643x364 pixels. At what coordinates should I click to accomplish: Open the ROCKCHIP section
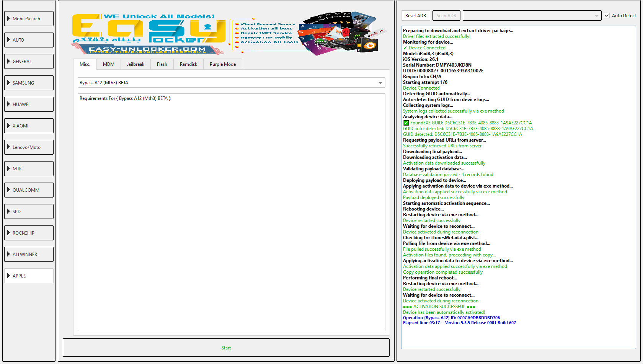pyautogui.click(x=29, y=233)
